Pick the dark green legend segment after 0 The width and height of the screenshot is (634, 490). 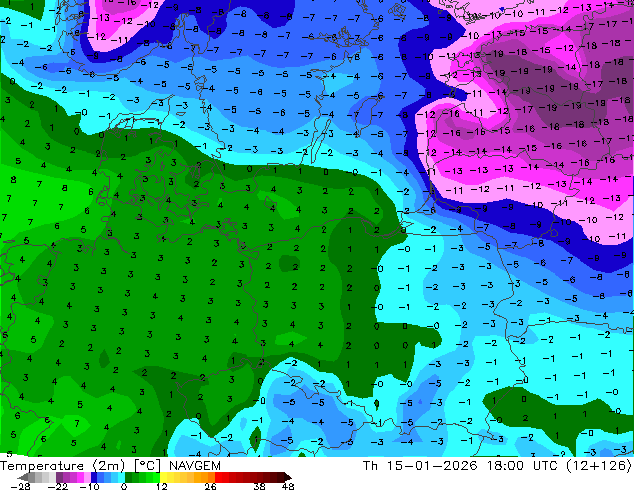click(x=129, y=477)
